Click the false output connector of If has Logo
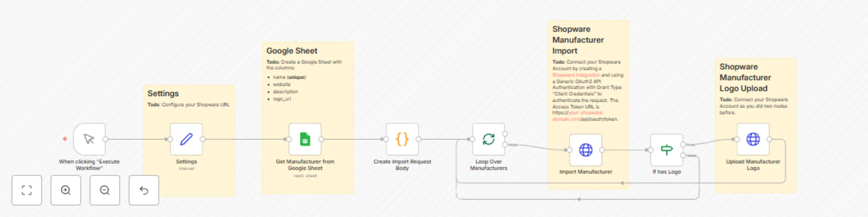Viewport: 868px width, 217px height. (x=683, y=156)
